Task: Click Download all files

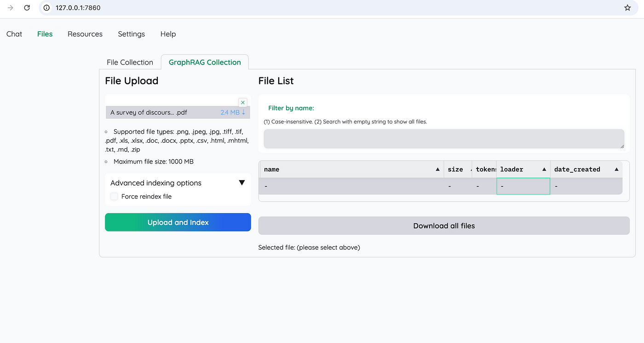Action: (443, 226)
